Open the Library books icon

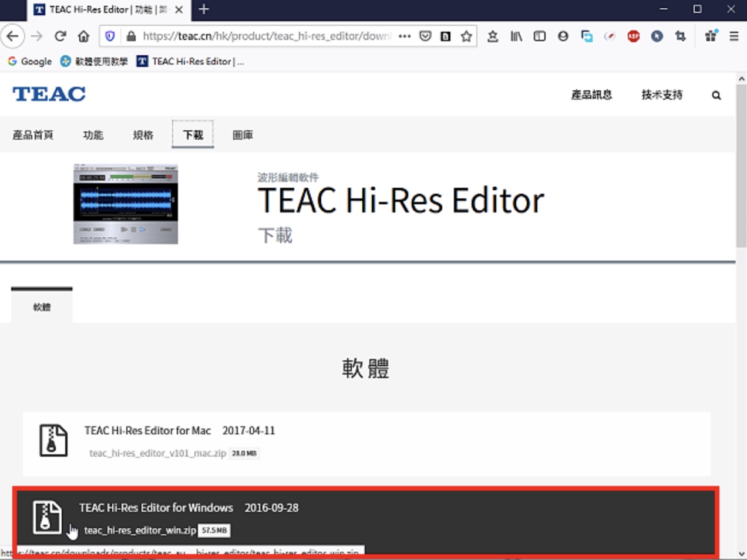[516, 36]
